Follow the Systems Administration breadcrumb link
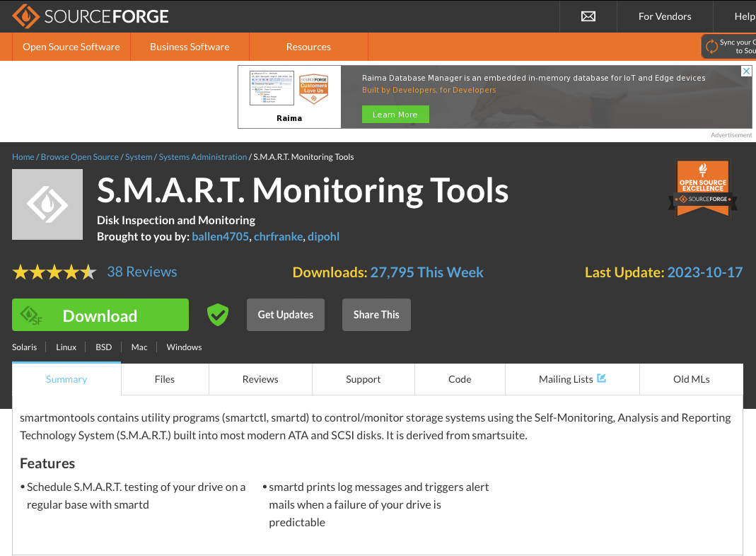Image resolution: width=756 pixels, height=556 pixels. click(x=203, y=157)
